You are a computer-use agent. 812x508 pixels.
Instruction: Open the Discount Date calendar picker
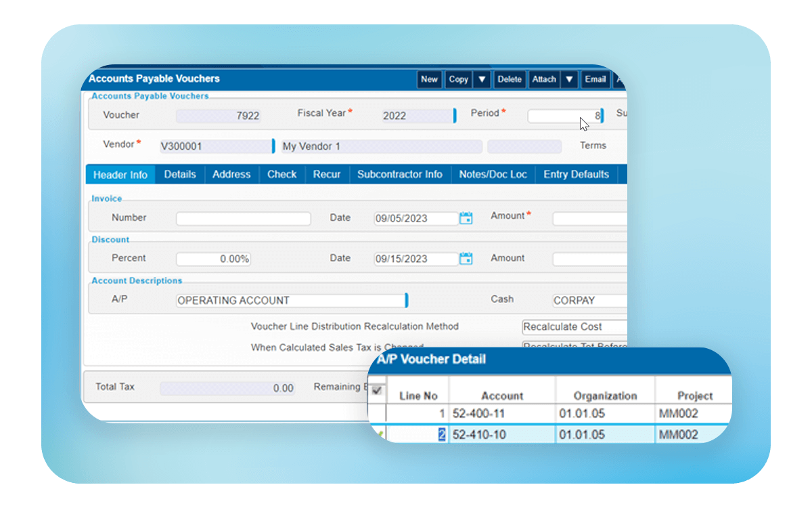pos(466,259)
